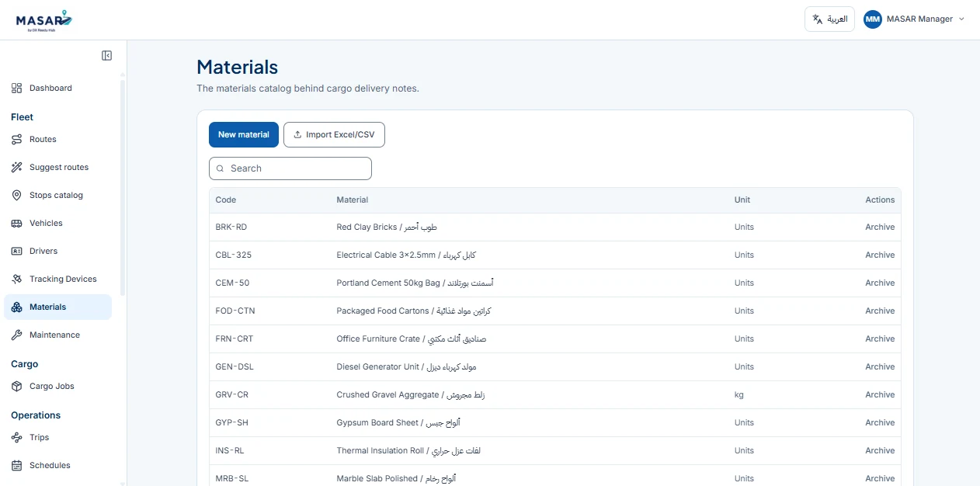Go to Maintenance page
Screen dimensions: 980x486
[x=57, y=335]
